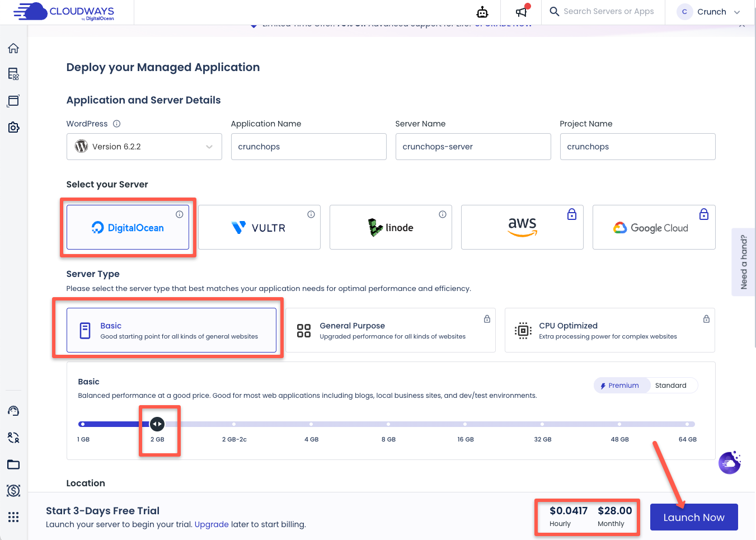This screenshot has height=540, width=756.
Task: Click Linode info icon
Action: click(x=442, y=214)
